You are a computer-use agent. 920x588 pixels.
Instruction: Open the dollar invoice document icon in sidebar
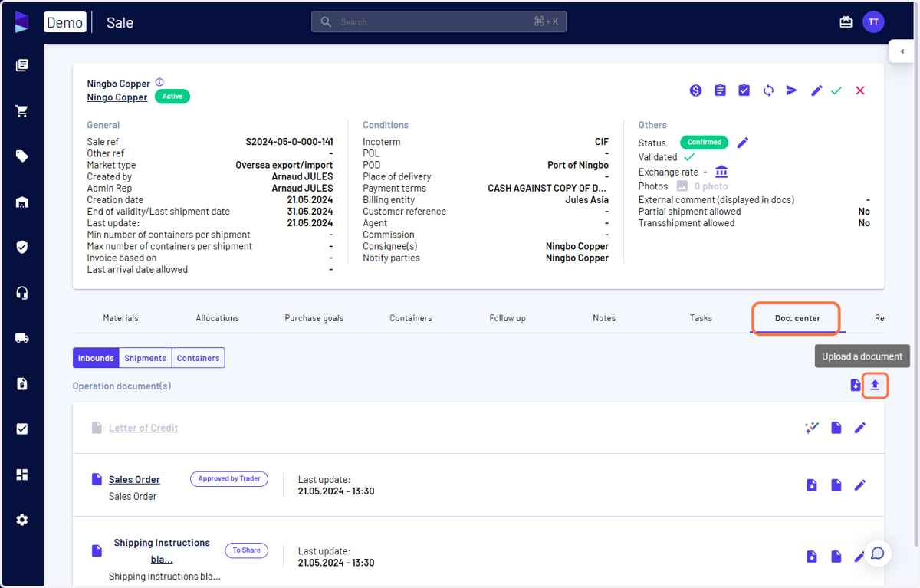point(21,383)
